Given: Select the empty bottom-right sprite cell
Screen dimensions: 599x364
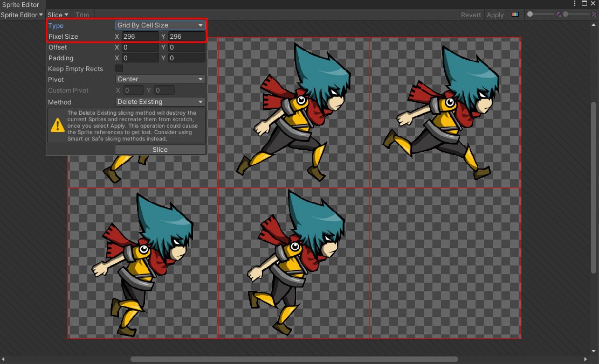Looking at the screenshot, I should [x=445, y=263].
